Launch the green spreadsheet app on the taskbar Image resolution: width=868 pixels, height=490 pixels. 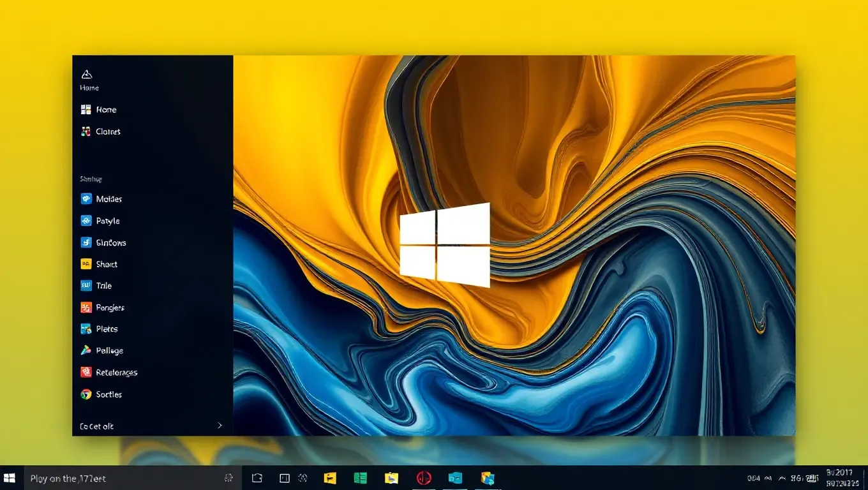[x=361, y=478]
